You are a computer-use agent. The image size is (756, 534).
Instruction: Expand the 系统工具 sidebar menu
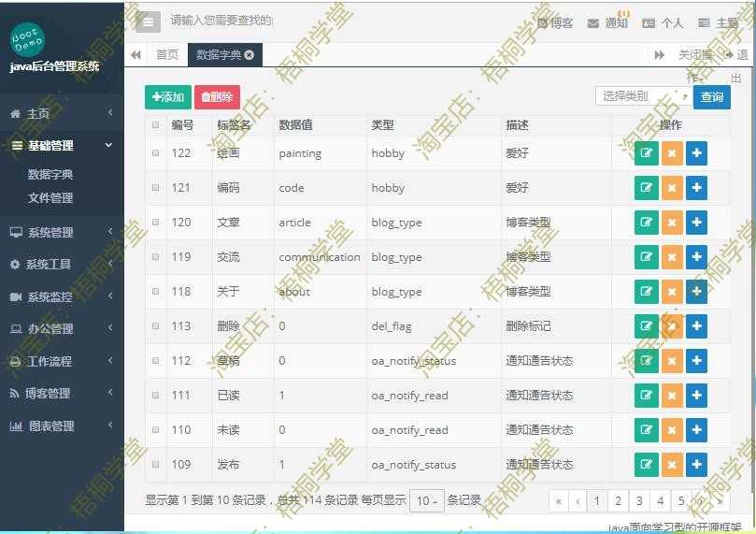[62, 265]
